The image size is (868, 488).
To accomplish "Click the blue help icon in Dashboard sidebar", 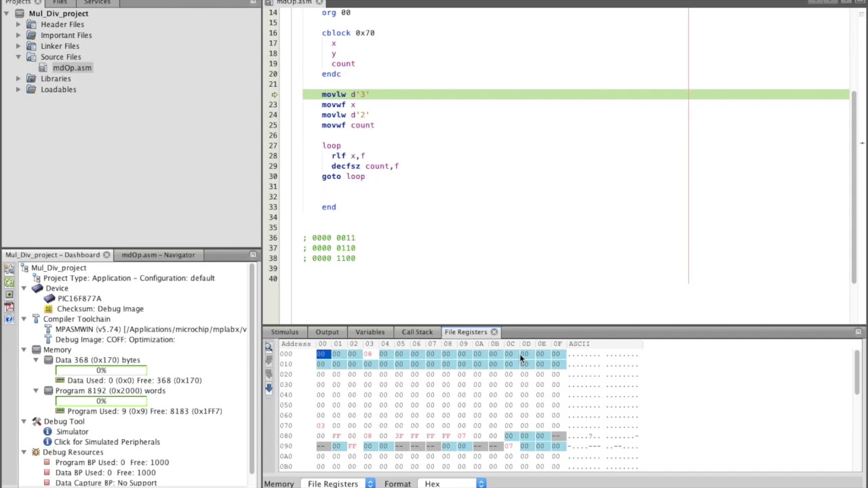I will (x=9, y=319).
